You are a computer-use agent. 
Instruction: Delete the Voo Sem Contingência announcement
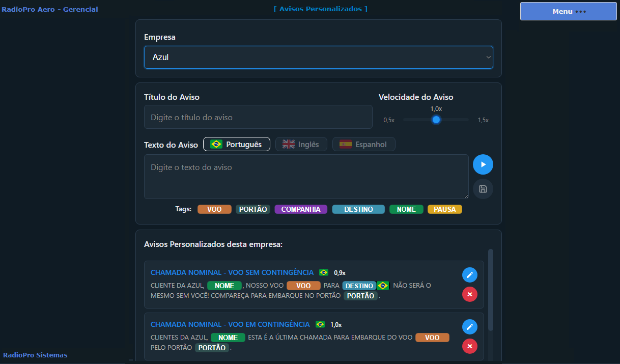coord(469,294)
